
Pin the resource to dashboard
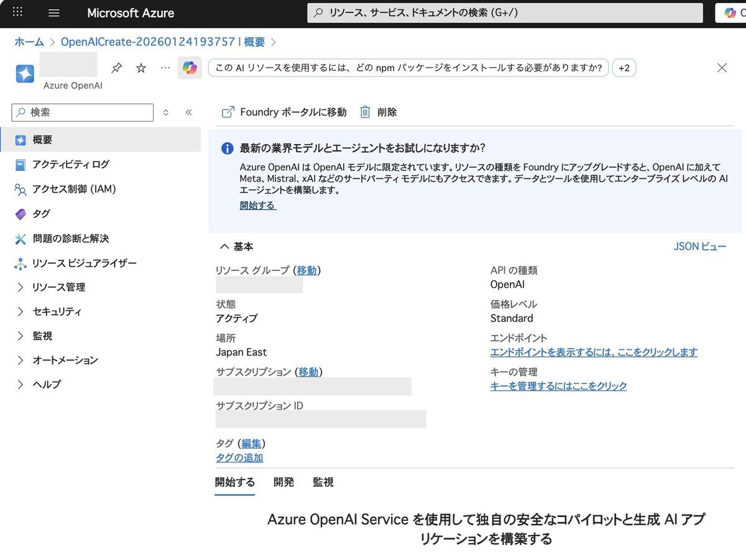click(x=116, y=68)
